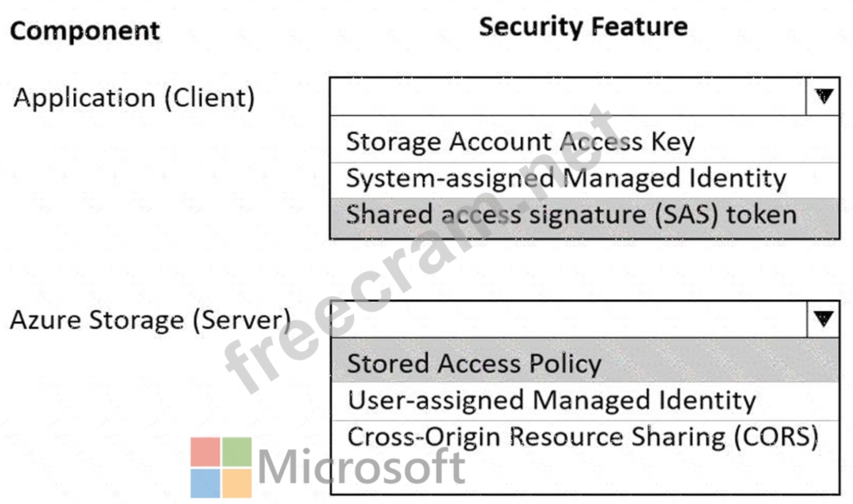Click the Azure Storage (Server) row label

click(150, 320)
